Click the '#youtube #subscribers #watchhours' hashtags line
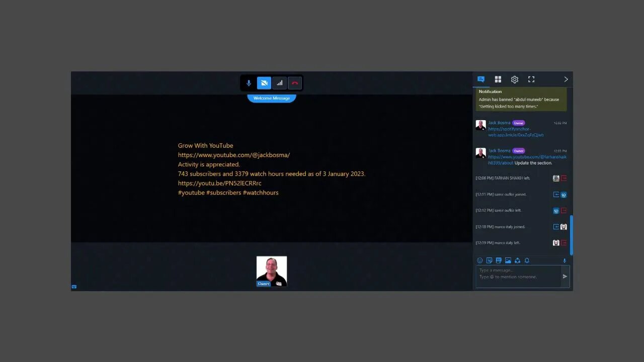 228,193
